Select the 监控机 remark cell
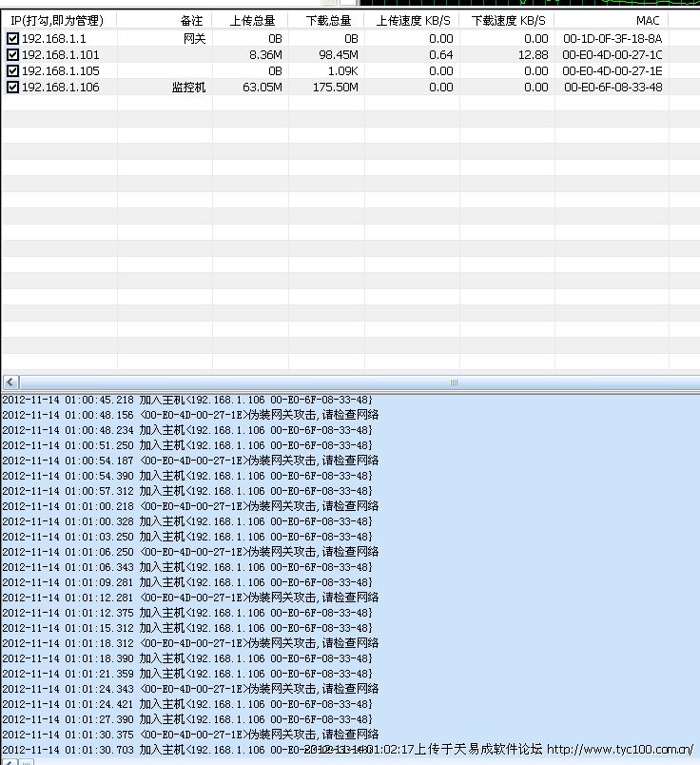 pos(188,88)
